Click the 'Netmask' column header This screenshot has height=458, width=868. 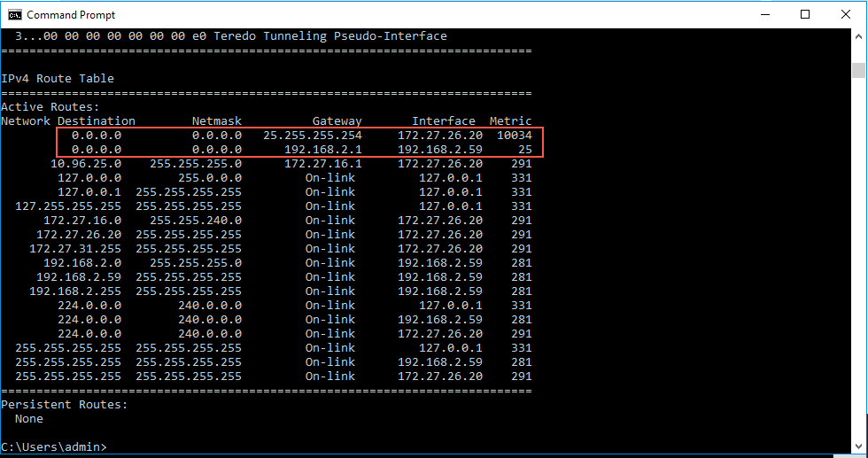[216, 120]
